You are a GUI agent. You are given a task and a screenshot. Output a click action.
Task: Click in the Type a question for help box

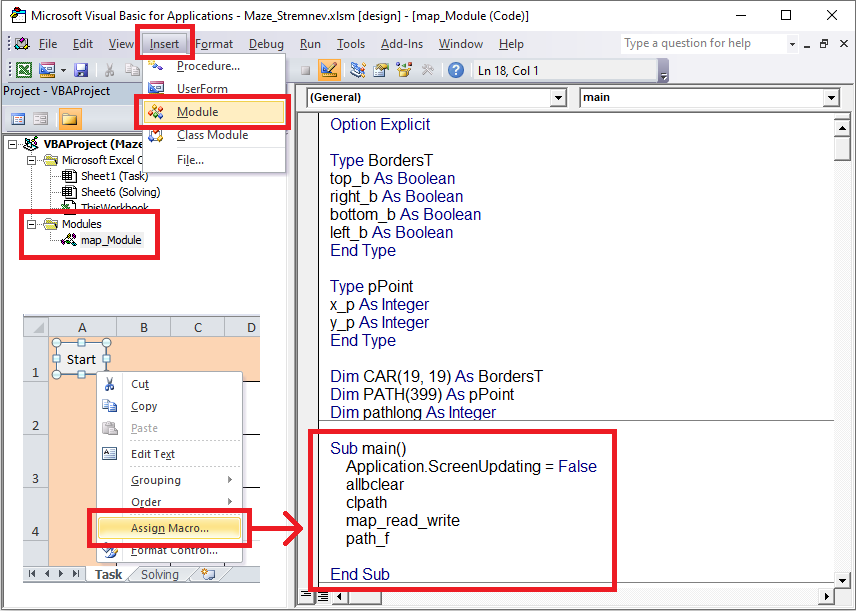tap(703, 44)
